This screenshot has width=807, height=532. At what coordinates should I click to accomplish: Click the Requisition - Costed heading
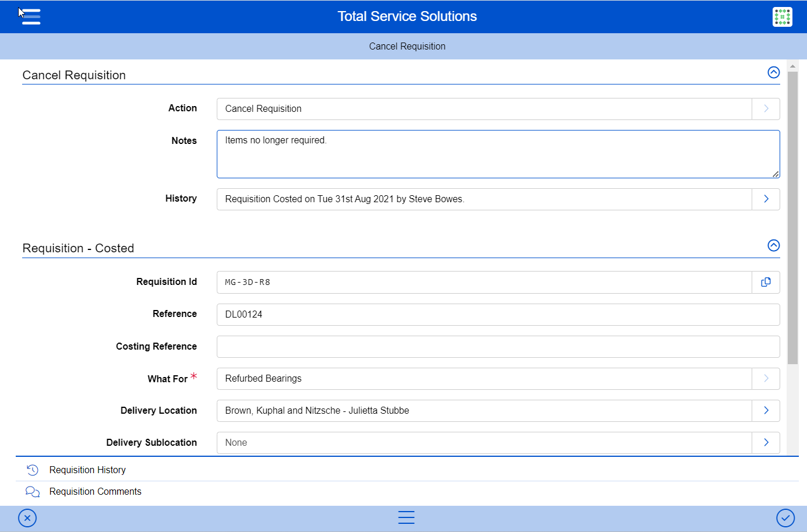[78, 248]
